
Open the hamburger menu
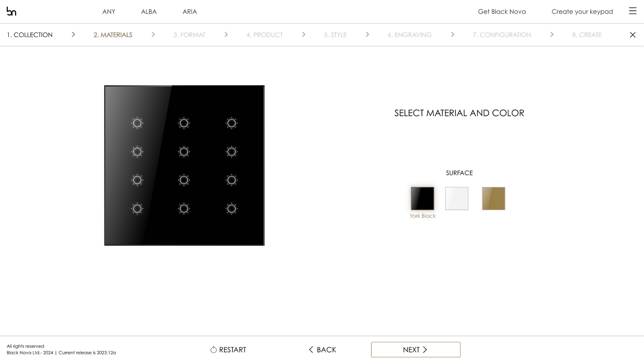coord(632,11)
